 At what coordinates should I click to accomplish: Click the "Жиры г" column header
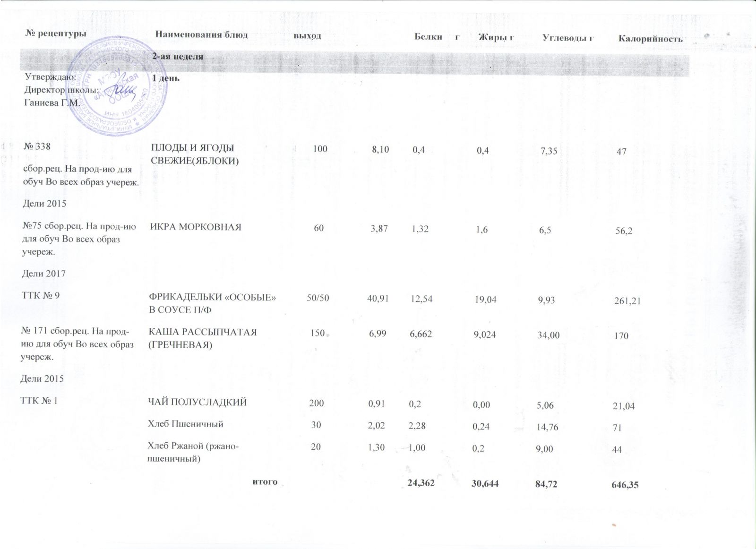tap(496, 36)
